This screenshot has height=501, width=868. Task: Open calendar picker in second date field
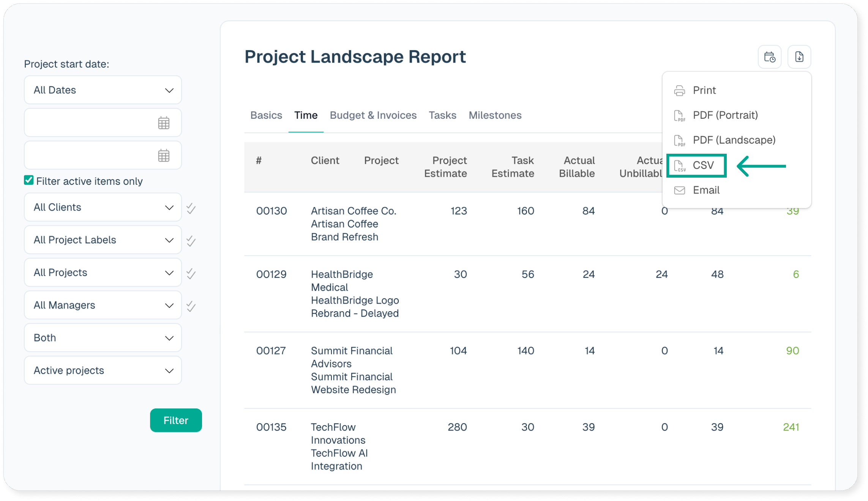pyautogui.click(x=164, y=156)
